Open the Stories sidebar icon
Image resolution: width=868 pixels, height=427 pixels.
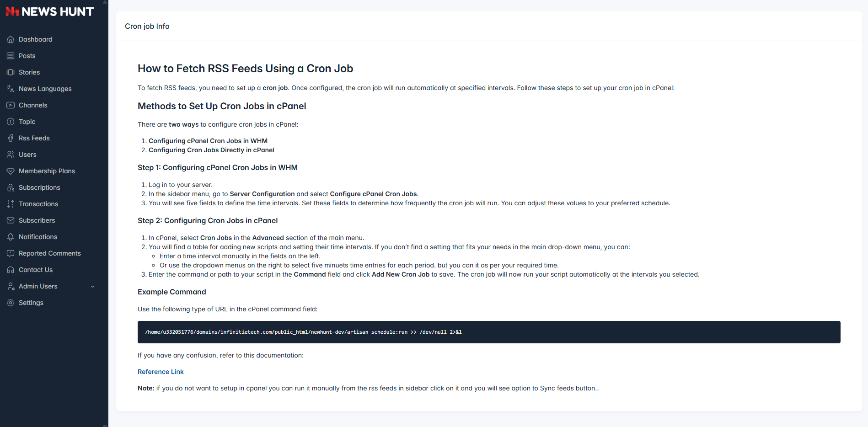(11, 72)
